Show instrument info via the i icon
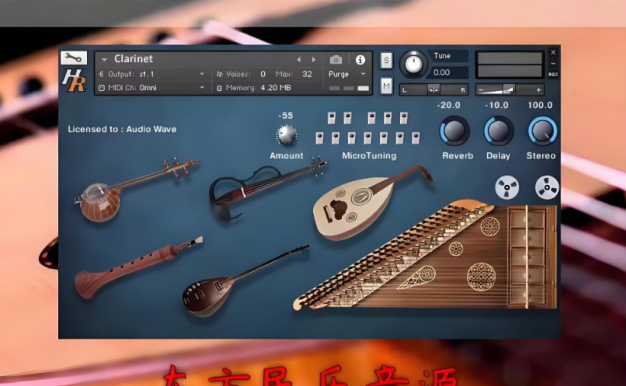626x386 pixels. pos(360,59)
